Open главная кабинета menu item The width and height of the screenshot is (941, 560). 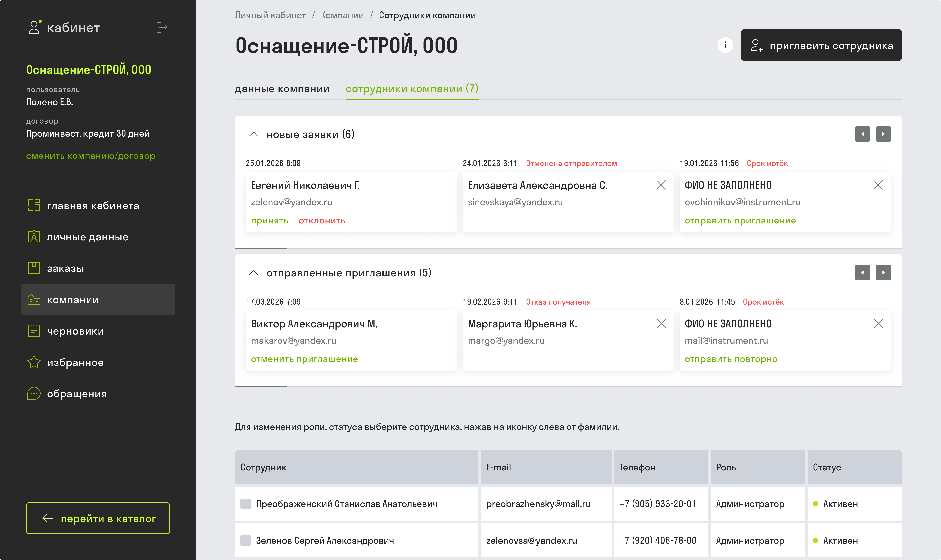[98, 205]
